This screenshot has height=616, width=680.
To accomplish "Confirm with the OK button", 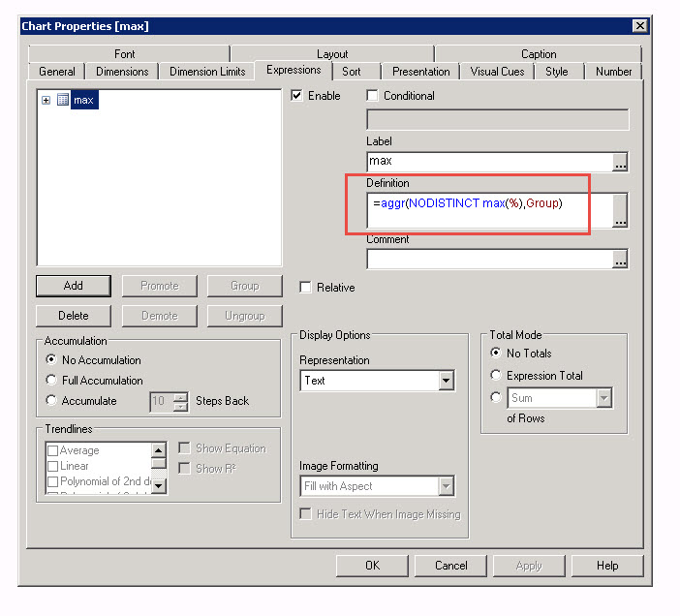I will (x=372, y=566).
